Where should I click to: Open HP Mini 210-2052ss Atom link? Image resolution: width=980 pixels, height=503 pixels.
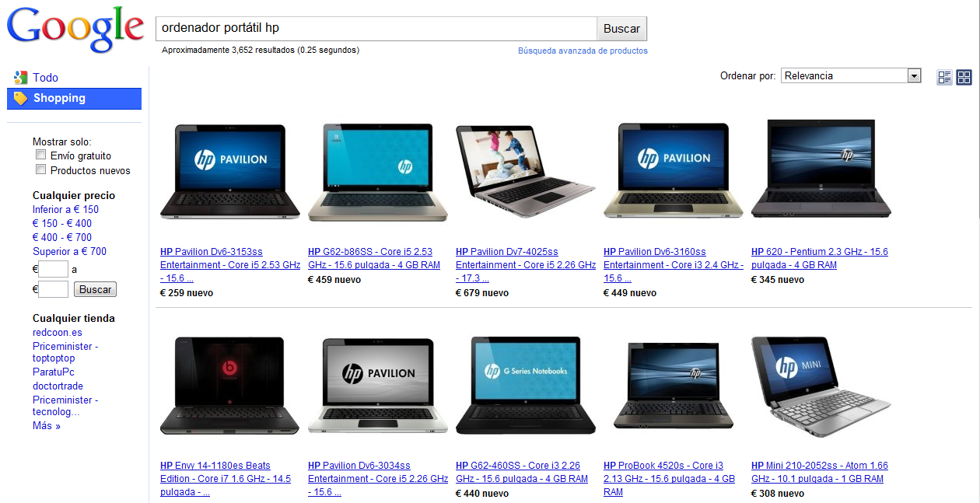(x=820, y=472)
